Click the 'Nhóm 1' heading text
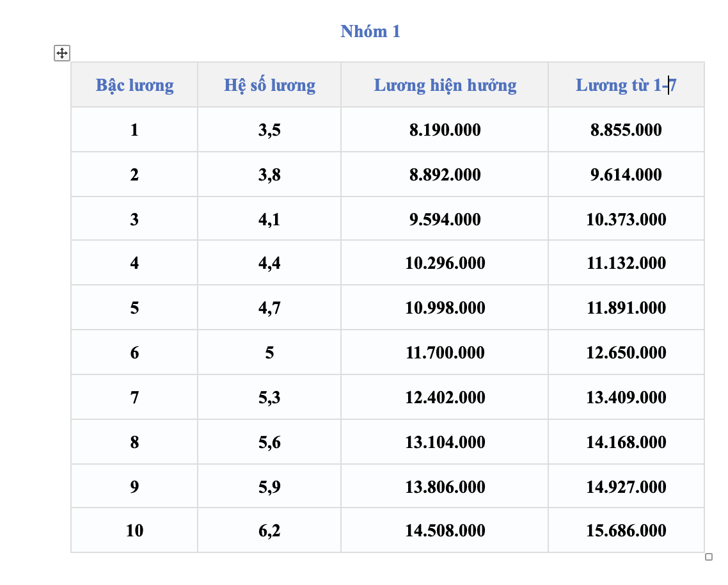 [370, 31]
